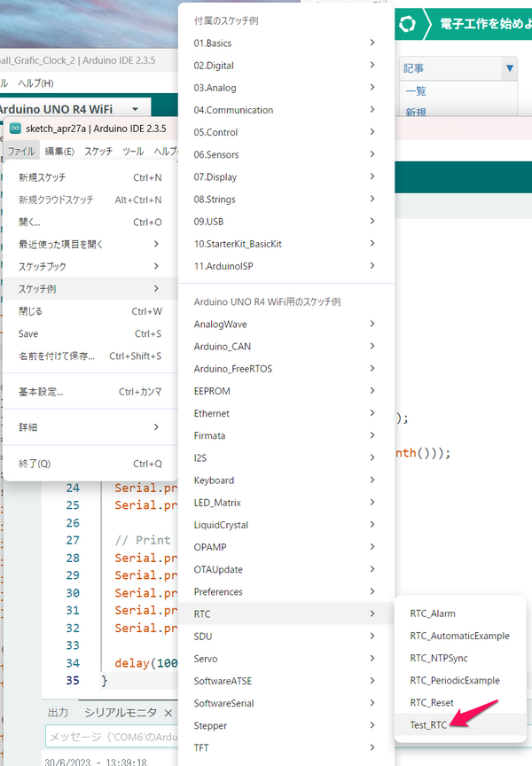Choose 開く... from the file menu
This screenshot has height=766, width=532.
point(90,223)
